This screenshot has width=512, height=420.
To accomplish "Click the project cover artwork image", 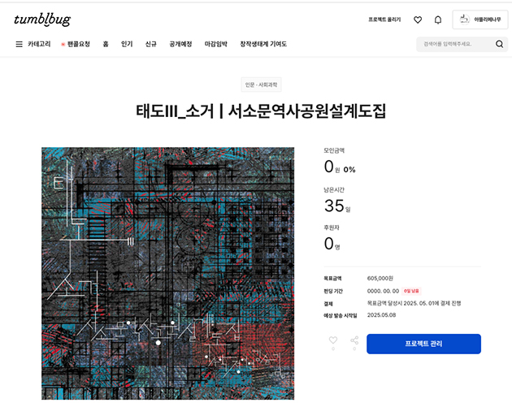I will coord(168,274).
